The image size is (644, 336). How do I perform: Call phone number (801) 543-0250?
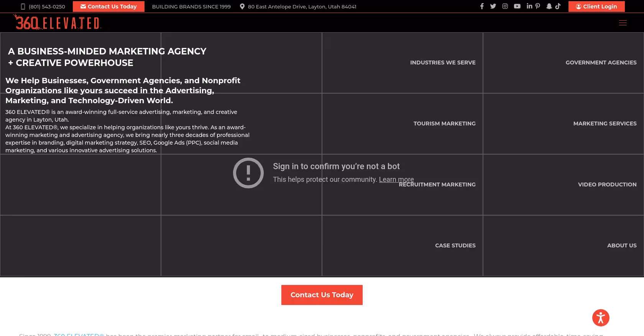[x=47, y=7]
